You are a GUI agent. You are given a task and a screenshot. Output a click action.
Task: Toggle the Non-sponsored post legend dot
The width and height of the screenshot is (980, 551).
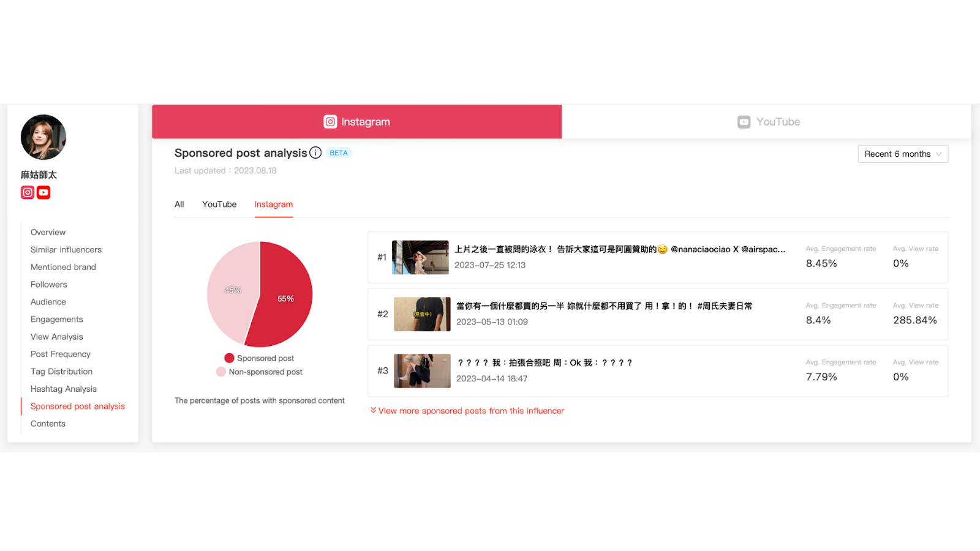(x=221, y=372)
